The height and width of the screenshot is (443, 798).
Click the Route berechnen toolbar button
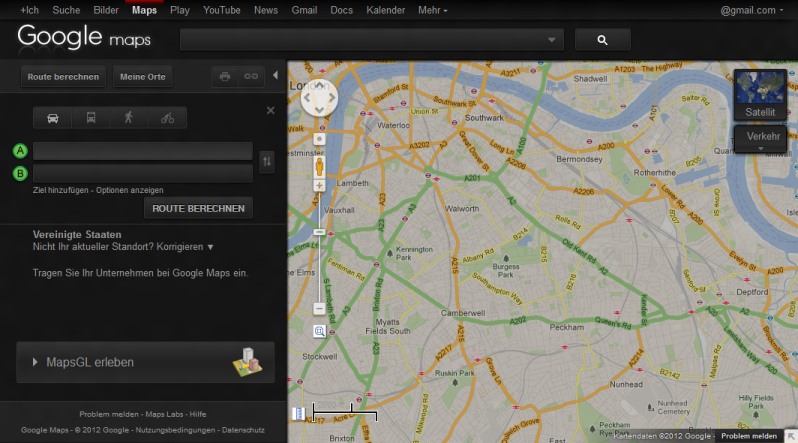click(63, 77)
